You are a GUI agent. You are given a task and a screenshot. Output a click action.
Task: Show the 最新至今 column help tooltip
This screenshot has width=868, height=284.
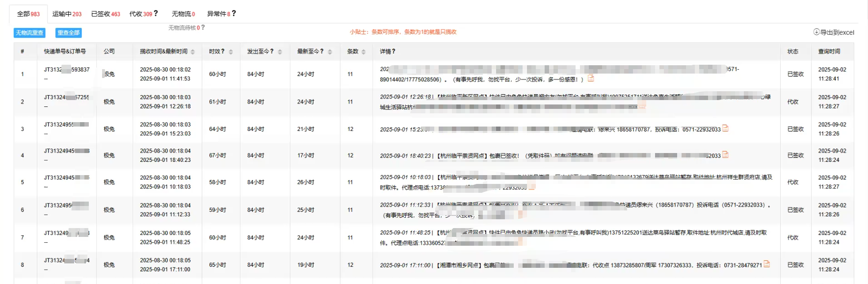click(x=322, y=51)
